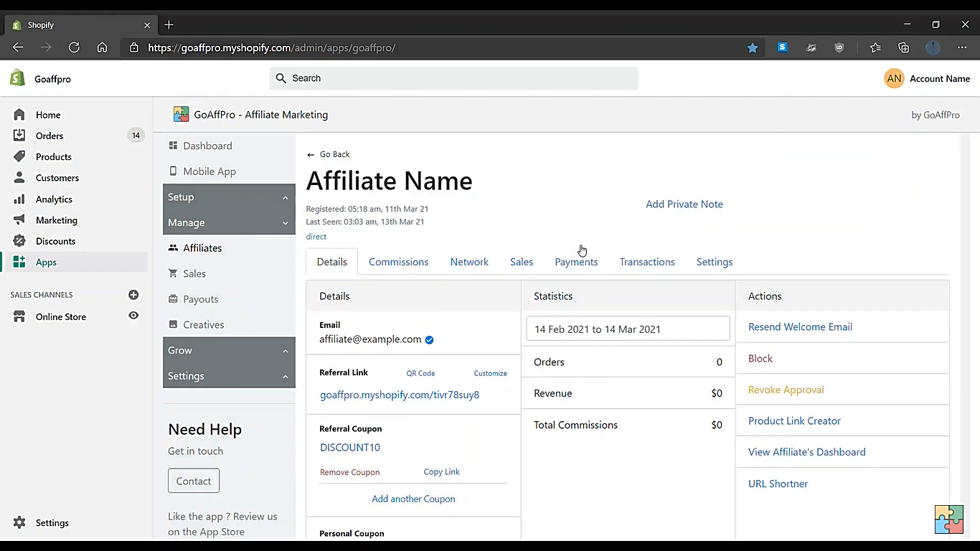980x551 pixels.
Task: Click Go Back above affiliate name
Action: pos(328,154)
